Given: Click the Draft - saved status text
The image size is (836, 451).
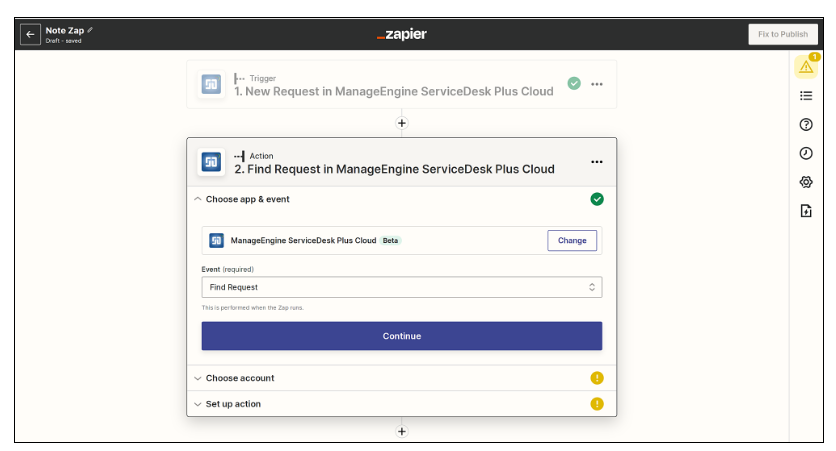Looking at the screenshot, I should 63,41.
